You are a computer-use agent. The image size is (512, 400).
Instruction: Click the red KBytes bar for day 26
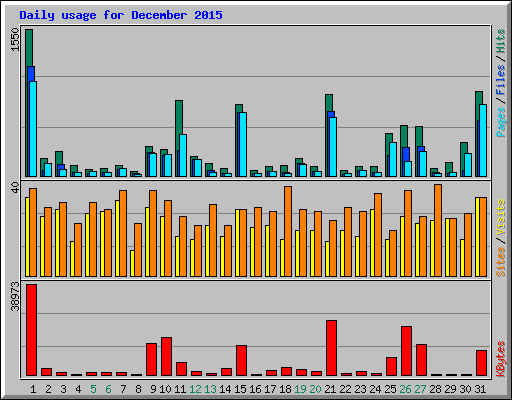pos(406,351)
